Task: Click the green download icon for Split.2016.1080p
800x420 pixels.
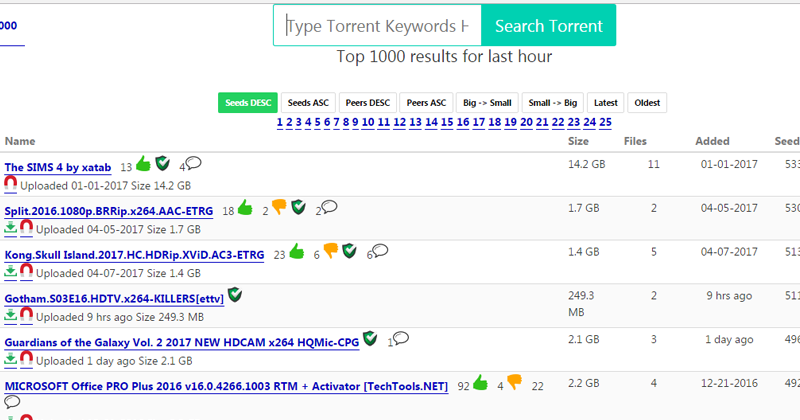Action: click(11, 228)
